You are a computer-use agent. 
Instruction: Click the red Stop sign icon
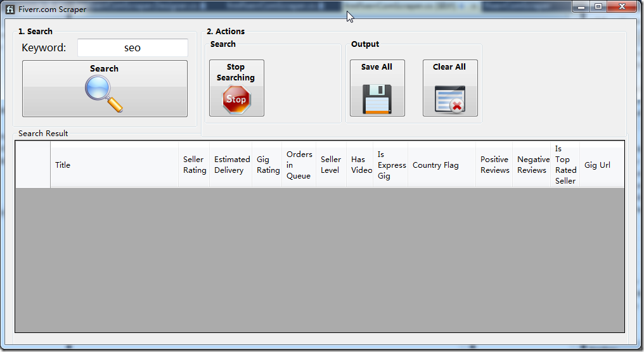pyautogui.click(x=236, y=99)
